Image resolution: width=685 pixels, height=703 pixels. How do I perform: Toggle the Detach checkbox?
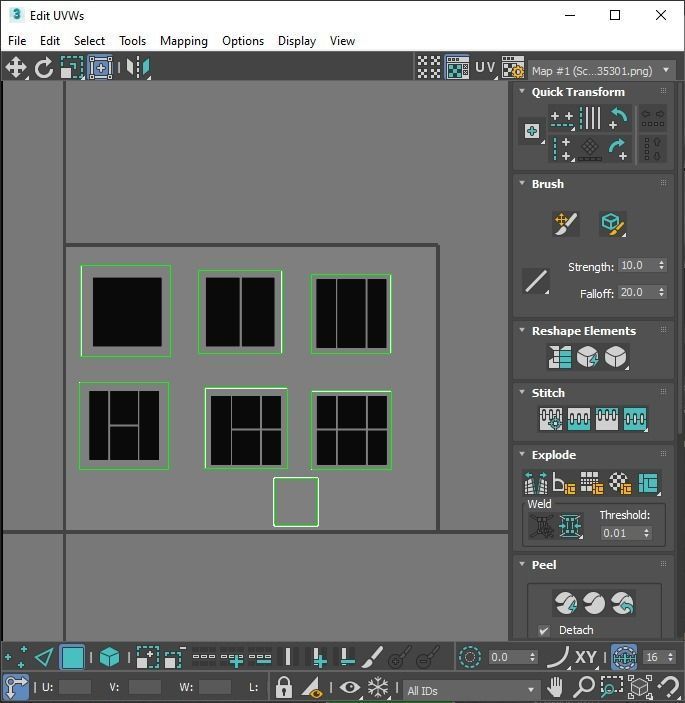(x=544, y=630)
